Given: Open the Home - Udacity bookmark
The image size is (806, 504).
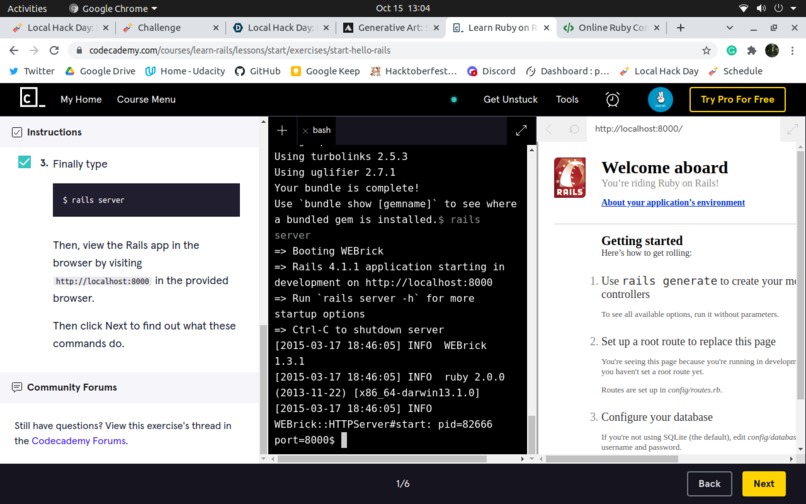Looking at the screenshot, I should pyautogui.click(x=186, y=71).
